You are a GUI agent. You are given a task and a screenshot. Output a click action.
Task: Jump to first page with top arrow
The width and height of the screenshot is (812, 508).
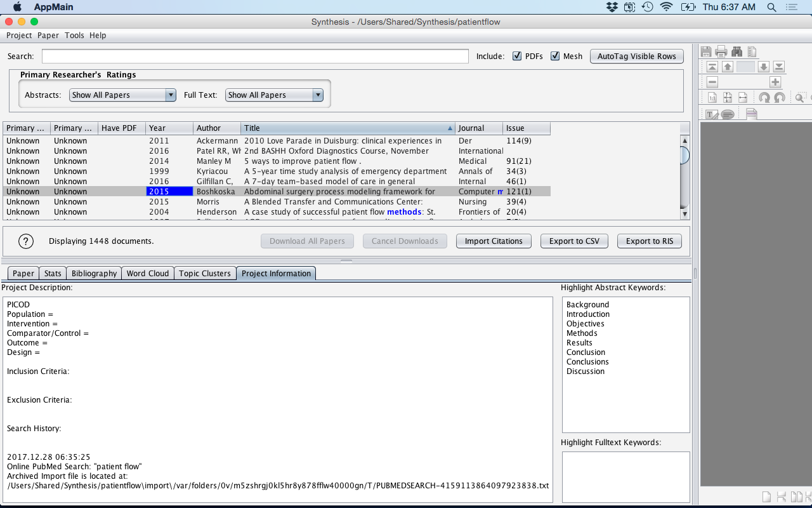[x=712, y=67]
